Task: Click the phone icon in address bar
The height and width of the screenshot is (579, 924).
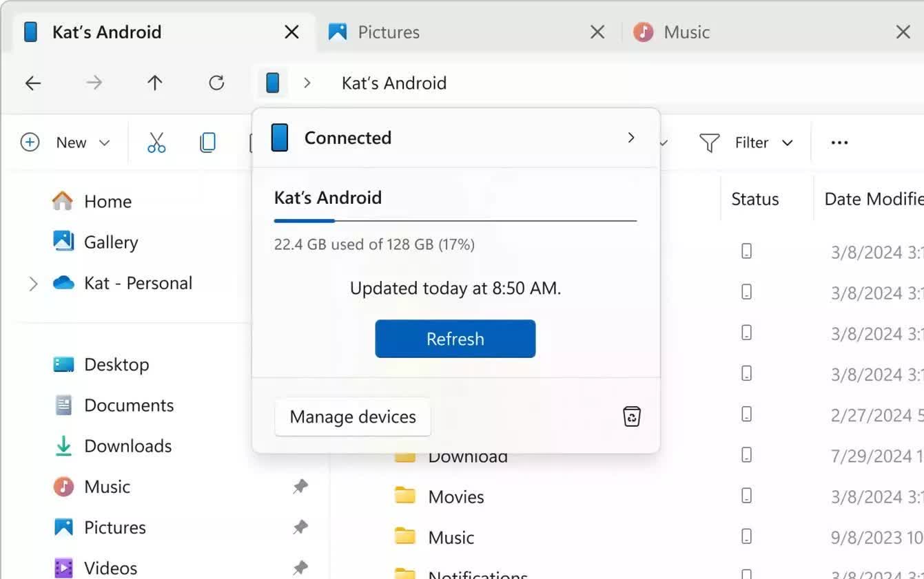Action: point(272,83)
